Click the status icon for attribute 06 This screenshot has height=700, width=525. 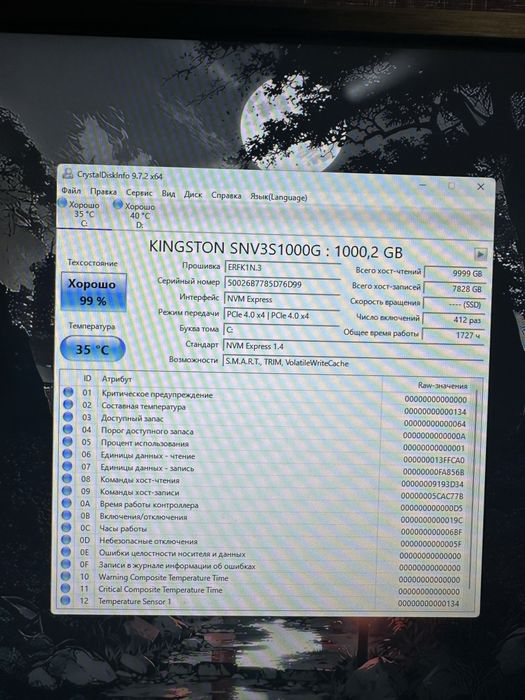[x=67, y=454]
